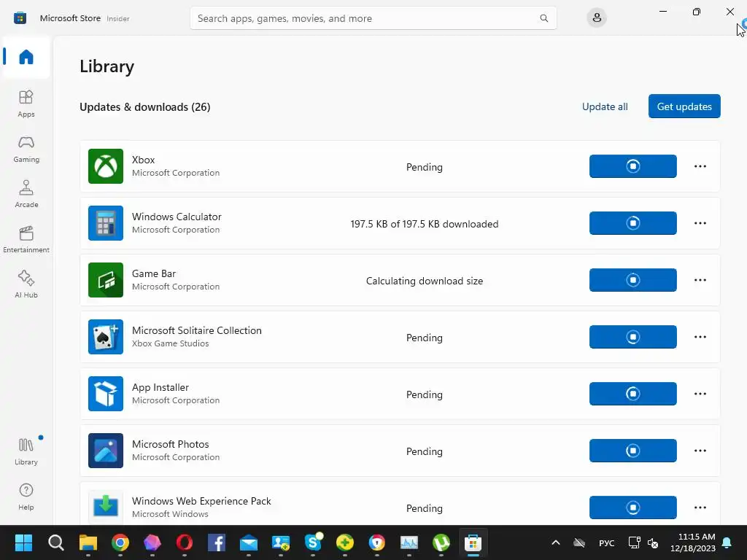
Task: Open Skype from taskbar
Action: (313, 542)
